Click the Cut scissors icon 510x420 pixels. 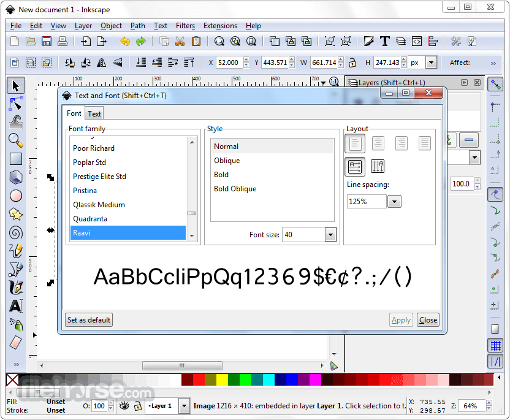180,41
